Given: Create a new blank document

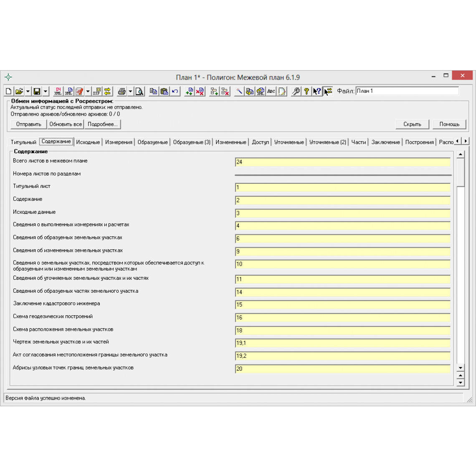Looking at the screenshot, I should (9, 91).
